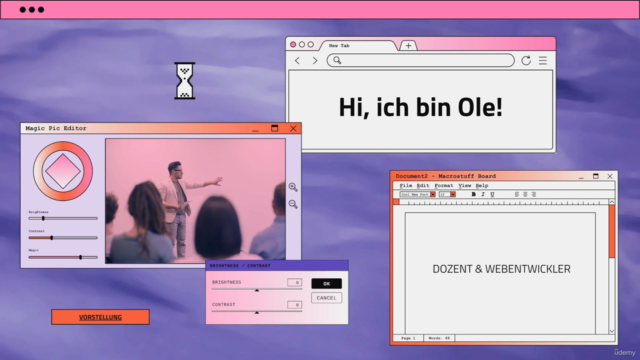Toggle underline in the Macrostuff Board toolbar
Screen dimensions: 640x360
tap(492, 194)
